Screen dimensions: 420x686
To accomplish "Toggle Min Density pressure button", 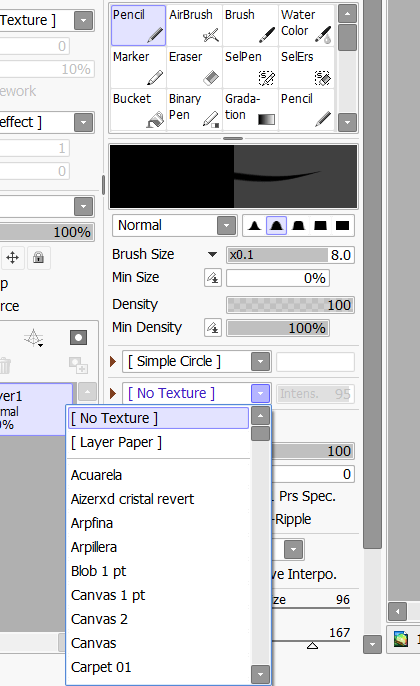I will (213, 328).
